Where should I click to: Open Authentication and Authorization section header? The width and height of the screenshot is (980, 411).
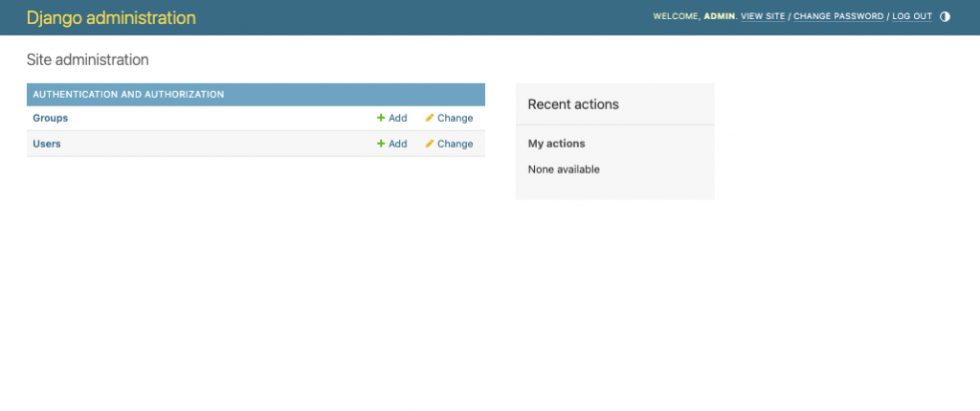click(128, 95)
